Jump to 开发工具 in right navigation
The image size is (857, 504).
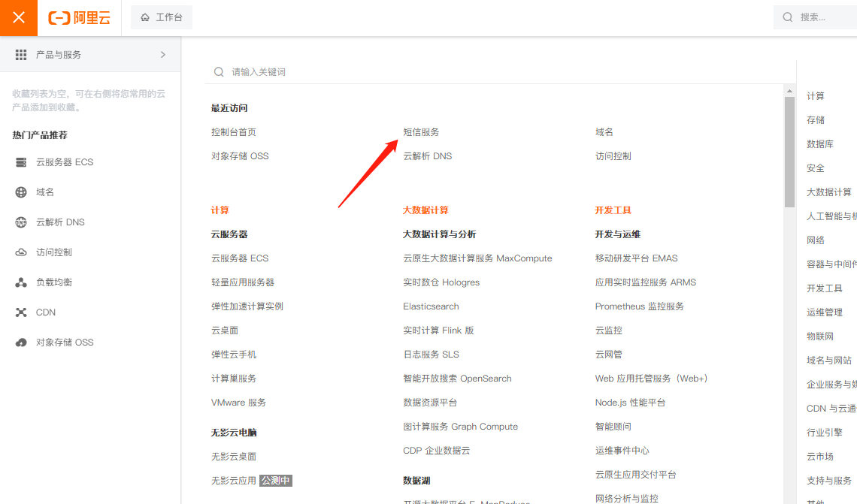(824, 288)
